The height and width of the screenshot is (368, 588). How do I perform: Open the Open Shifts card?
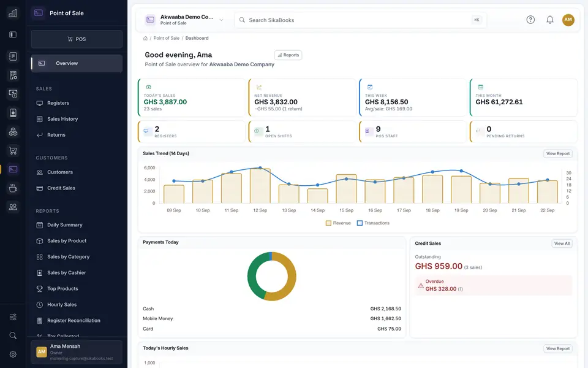(x=302, y=131)
